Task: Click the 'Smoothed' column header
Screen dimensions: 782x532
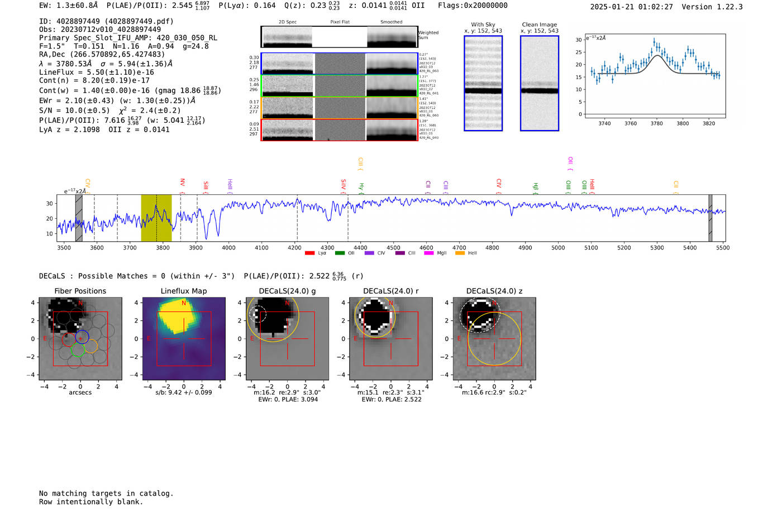Action: point(391,22)
